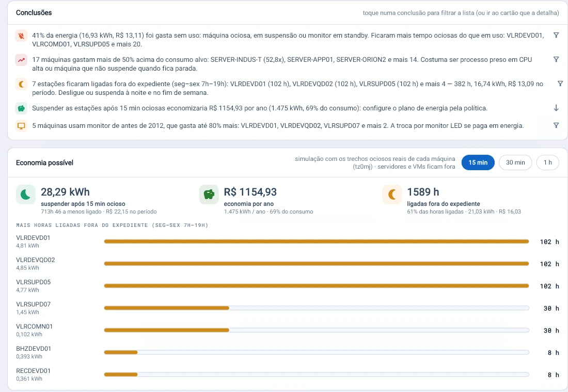The width and height of the screenshot is (568, 392).
Task: Click the 28,29 kWh value
Action: 65,192
